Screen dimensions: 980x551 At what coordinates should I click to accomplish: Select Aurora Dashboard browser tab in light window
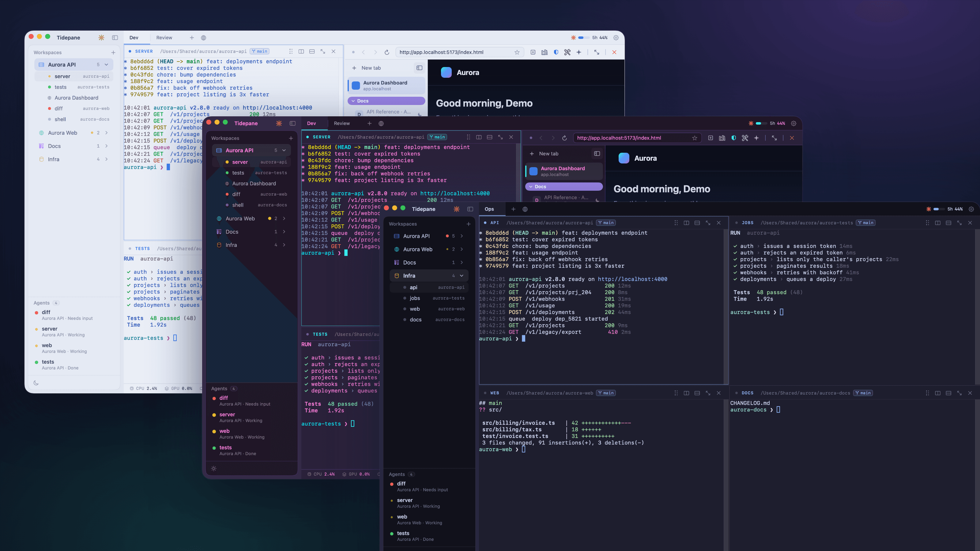point(386,86)
